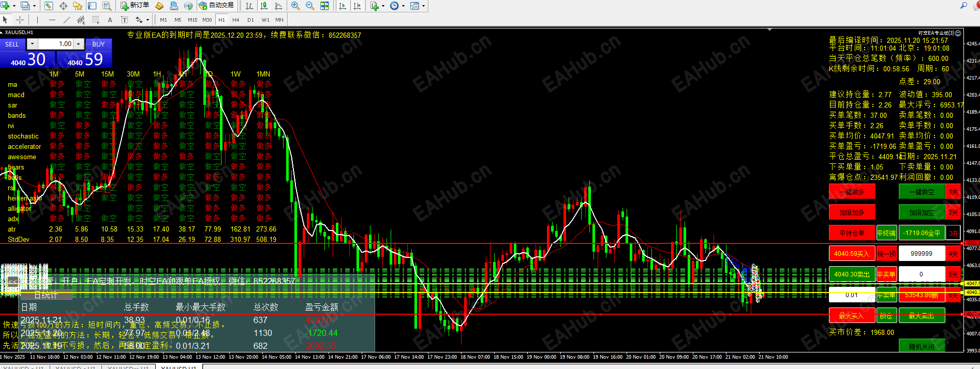Enable chart auto scroll icon
980x369 pixels.
coord(343,6)
